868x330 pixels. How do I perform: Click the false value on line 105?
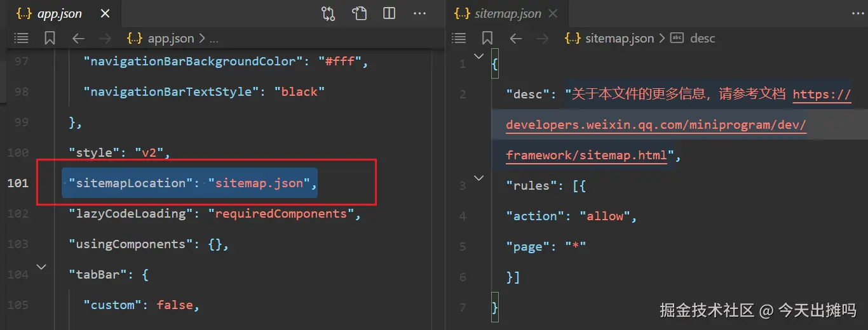click(x=175, y=305)
